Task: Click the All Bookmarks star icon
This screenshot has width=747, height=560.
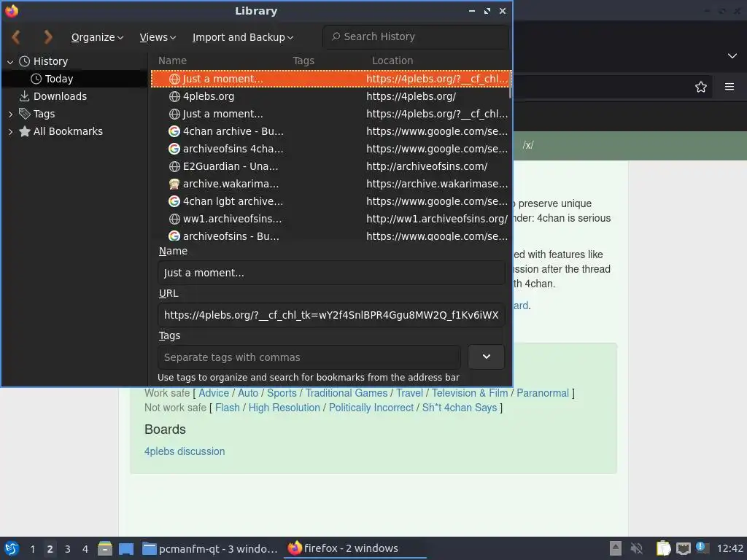Action: [24, 131]
